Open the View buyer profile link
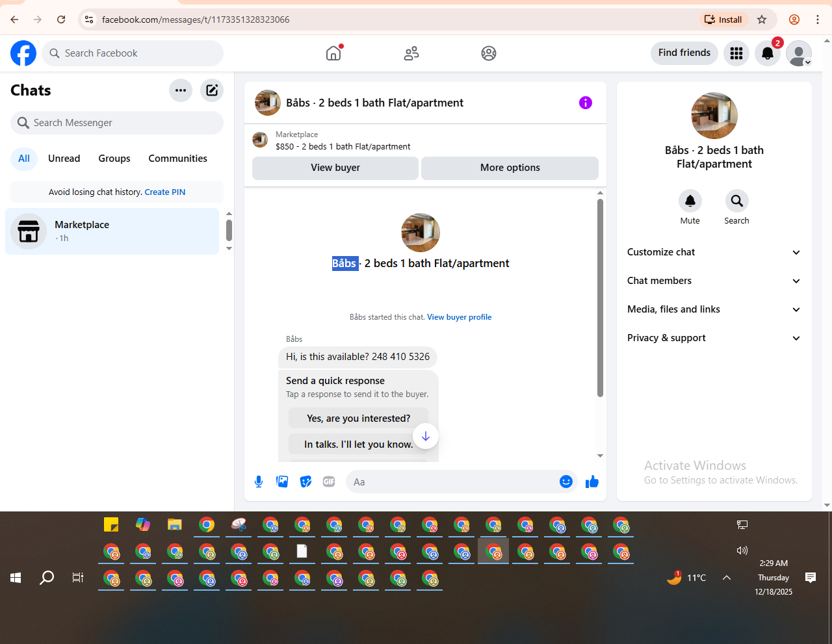Screen dimensions: 832x644 coord(460,317)
